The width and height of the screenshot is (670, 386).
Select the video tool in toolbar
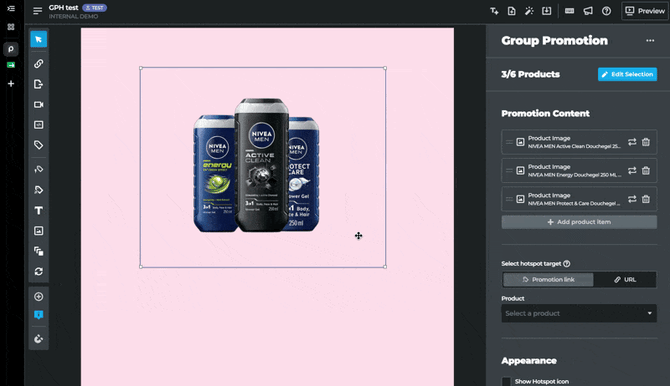coord(38,105)
